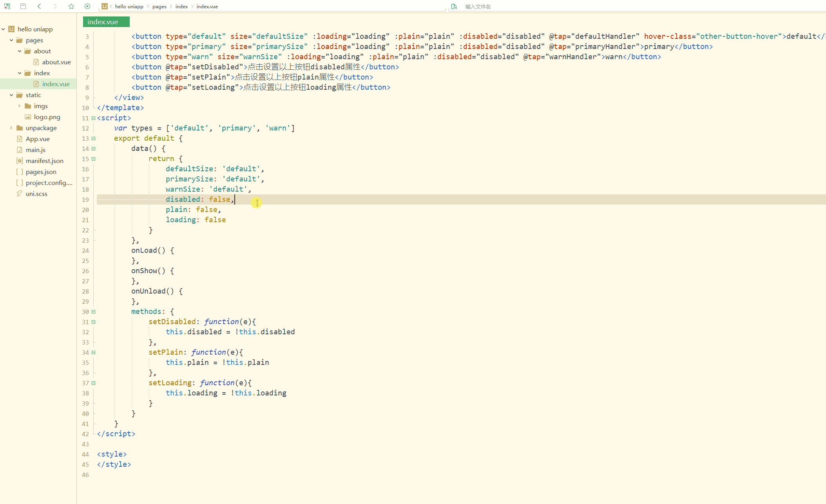Fold the return block at line 15
Screen dimensions: 826x504
pyautogui.click(x=93, y=159)
